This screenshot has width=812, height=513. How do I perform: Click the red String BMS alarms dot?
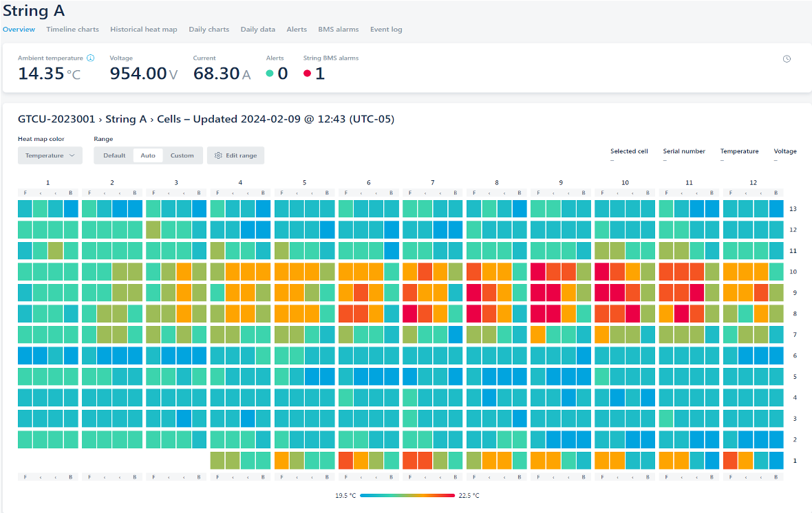pos(307,74)
